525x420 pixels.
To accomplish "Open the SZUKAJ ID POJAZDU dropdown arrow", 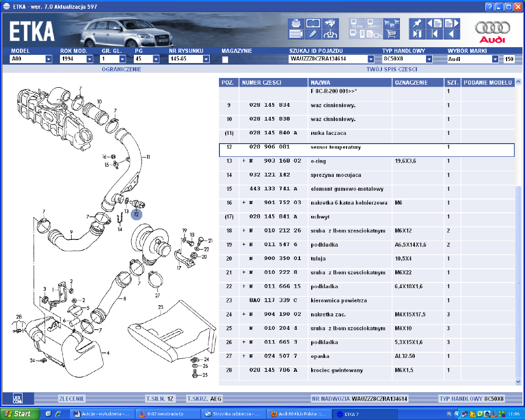I will (x=371, y=59).
